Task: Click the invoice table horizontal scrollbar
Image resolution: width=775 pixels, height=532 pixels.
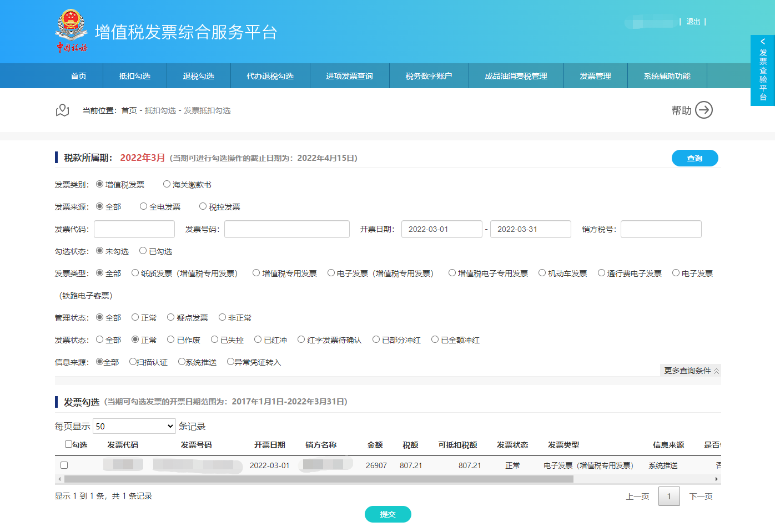Action: [319, 479]
